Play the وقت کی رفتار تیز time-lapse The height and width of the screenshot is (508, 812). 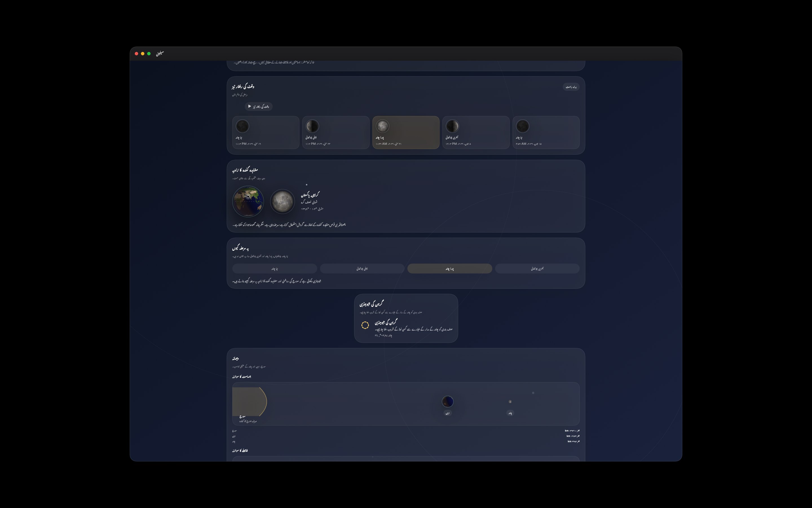258,106
